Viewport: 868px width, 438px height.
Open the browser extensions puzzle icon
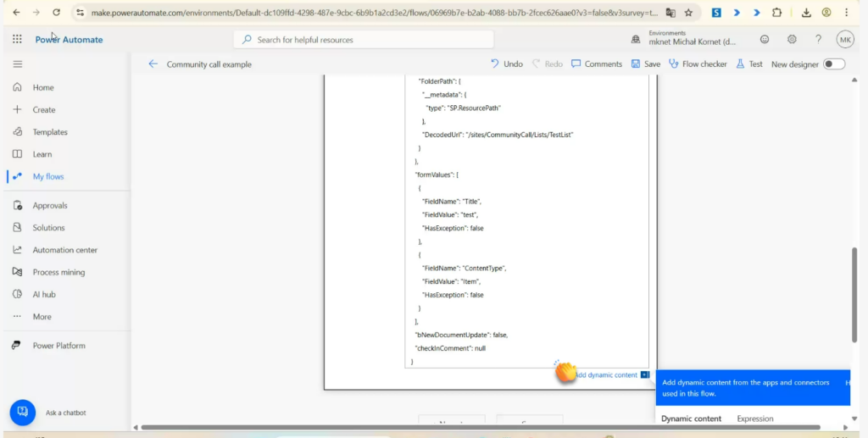(x=776, y=12)
